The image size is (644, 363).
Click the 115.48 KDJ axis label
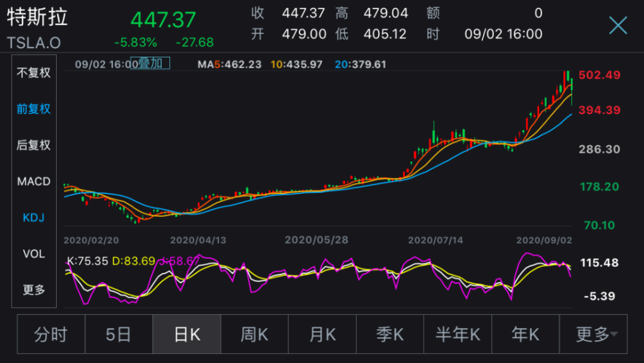[599, 262]
